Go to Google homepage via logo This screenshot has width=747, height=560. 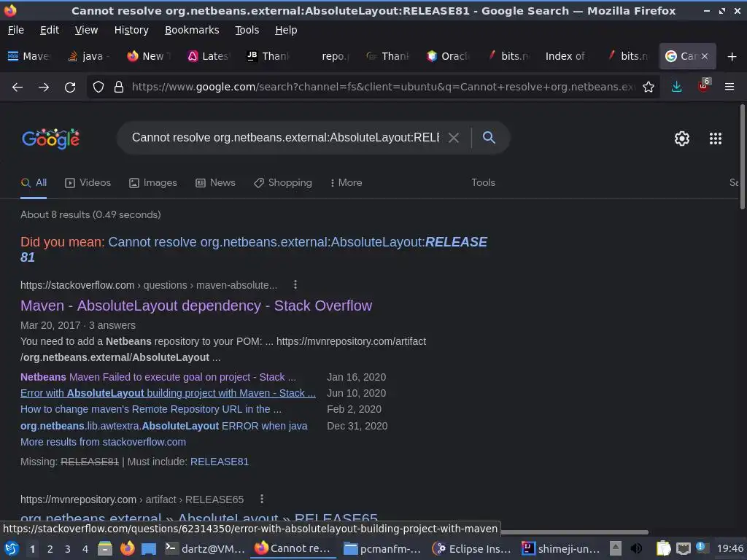point(50,139)
